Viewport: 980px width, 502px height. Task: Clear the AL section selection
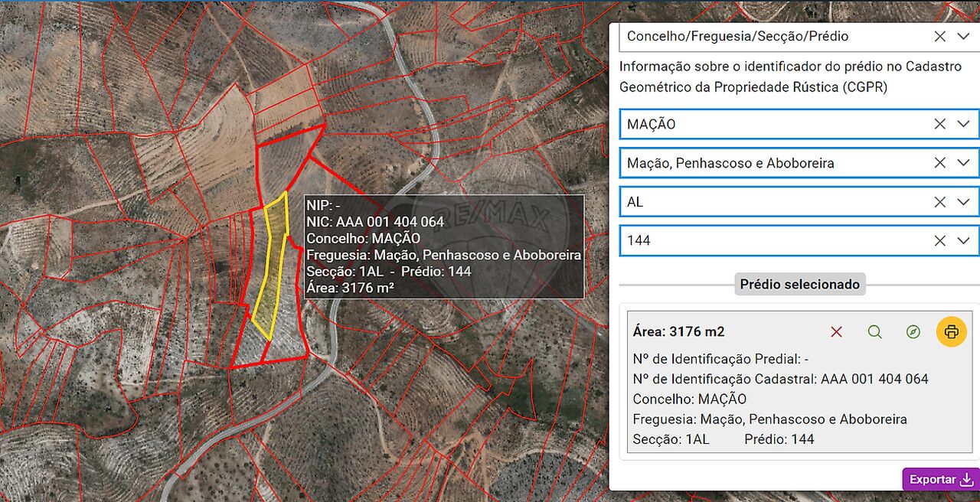point(939,202)
